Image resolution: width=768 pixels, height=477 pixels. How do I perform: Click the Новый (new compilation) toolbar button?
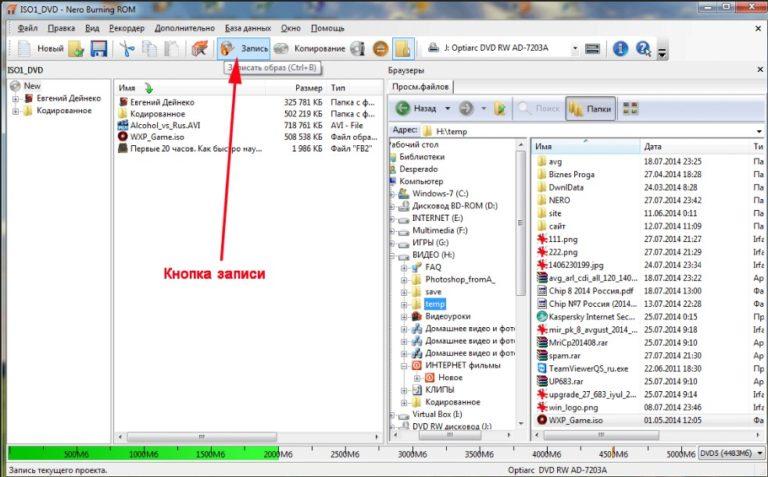coord(40,48)
